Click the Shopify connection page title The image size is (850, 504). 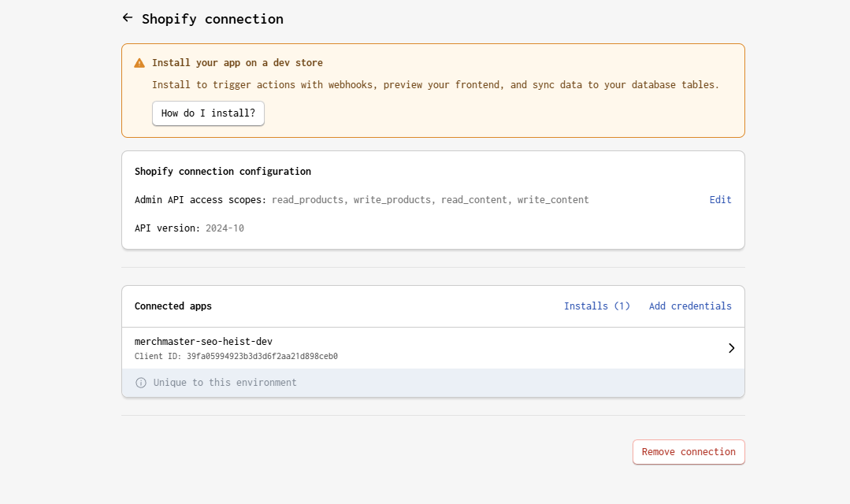(213, 19)
